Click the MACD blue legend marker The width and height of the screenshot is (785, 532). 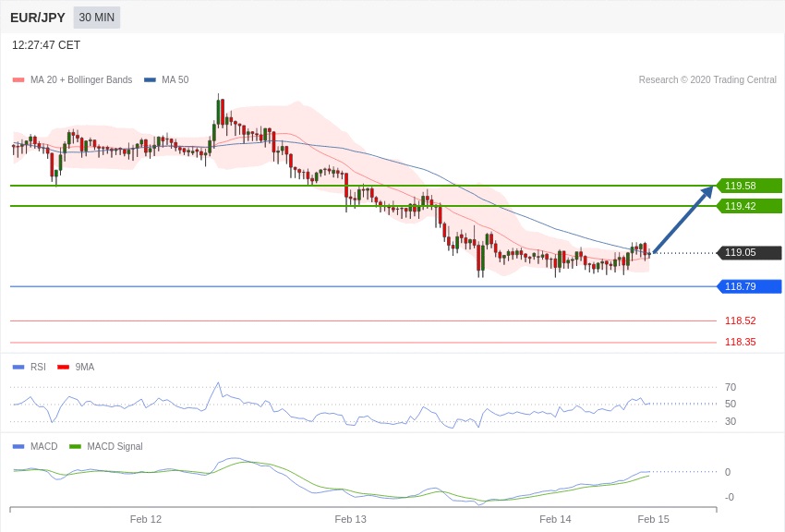tap(18, 446)
